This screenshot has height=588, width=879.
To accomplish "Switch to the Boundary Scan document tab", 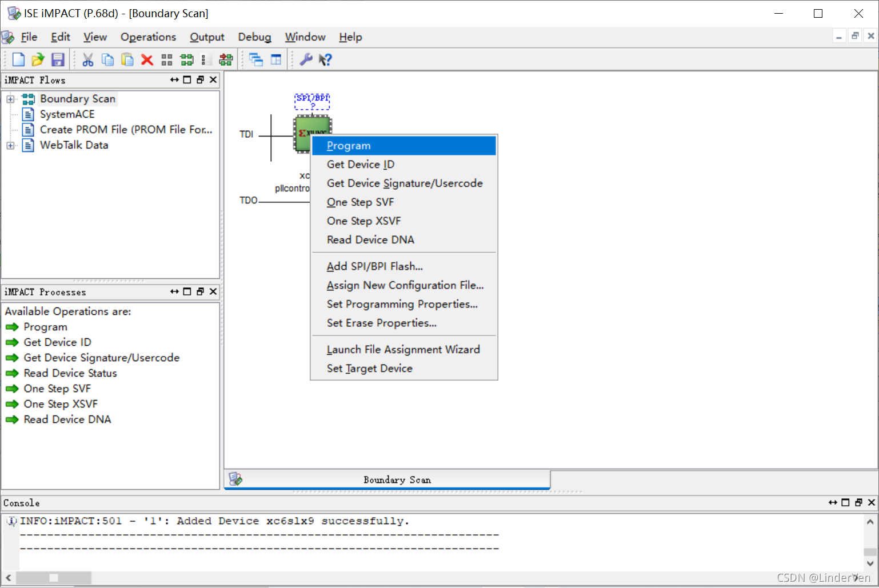I will coord(387,480).
